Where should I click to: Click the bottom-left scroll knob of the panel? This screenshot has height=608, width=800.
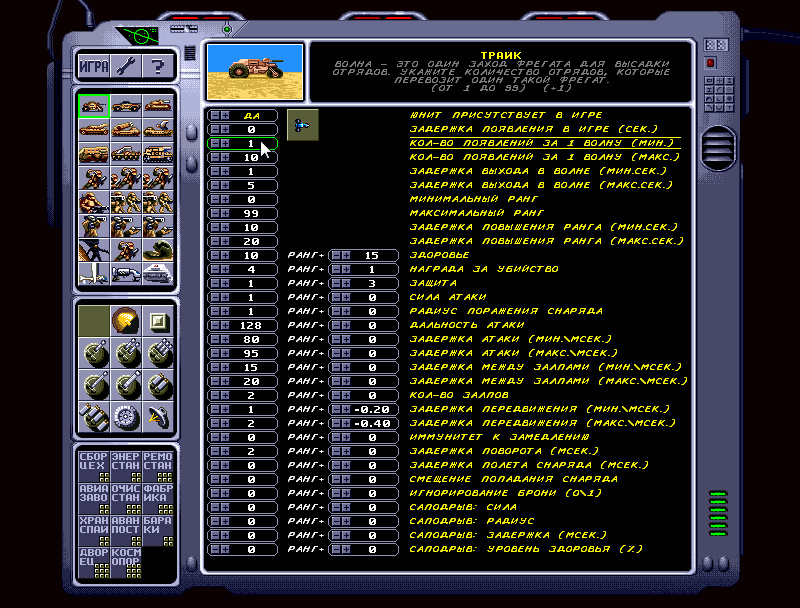(x=191, y=563)
